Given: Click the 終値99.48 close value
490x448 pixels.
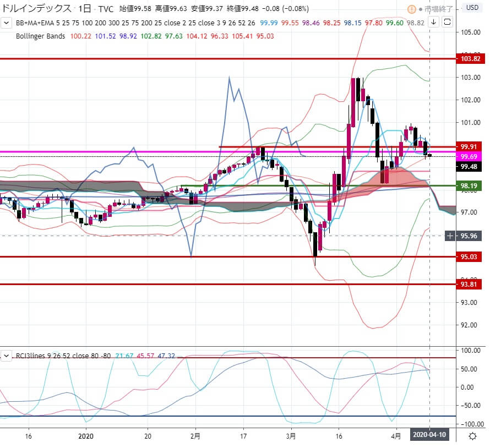Looking at the screenshot, I should tap(242, 9).
